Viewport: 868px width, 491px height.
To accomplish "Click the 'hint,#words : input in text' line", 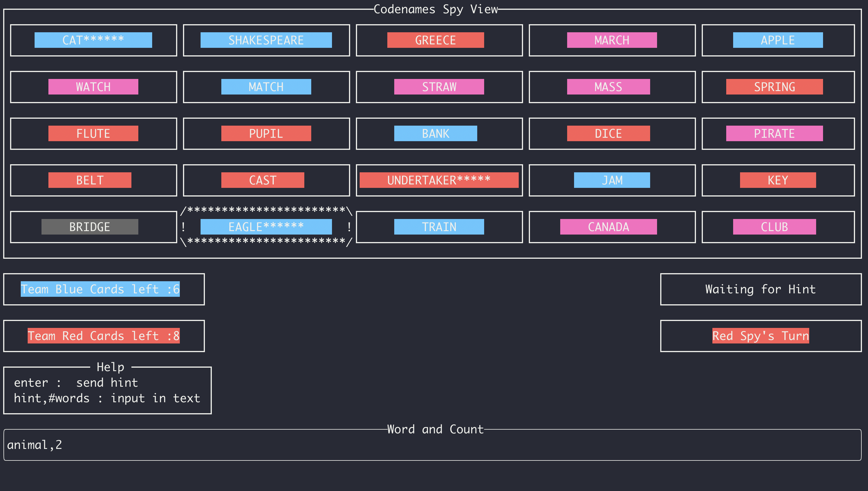I will (107, 398).
